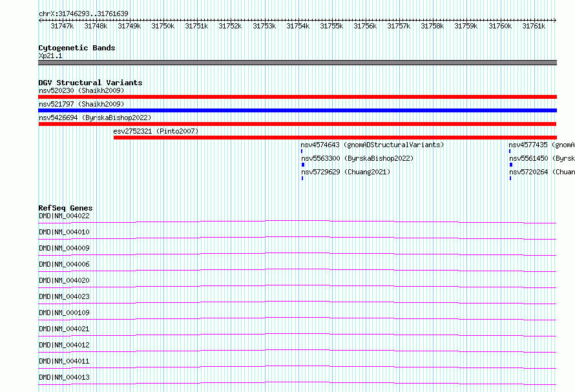Click the red bar for nsv520230
This screenshot has width=575, height=392.
297,97
